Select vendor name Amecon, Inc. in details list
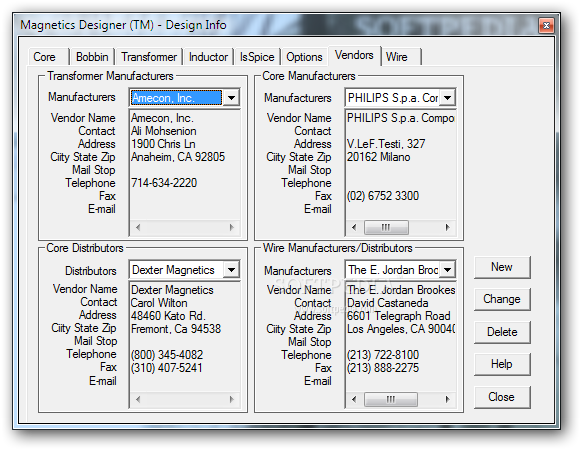The image size is (581, 450). click(162, 118)
